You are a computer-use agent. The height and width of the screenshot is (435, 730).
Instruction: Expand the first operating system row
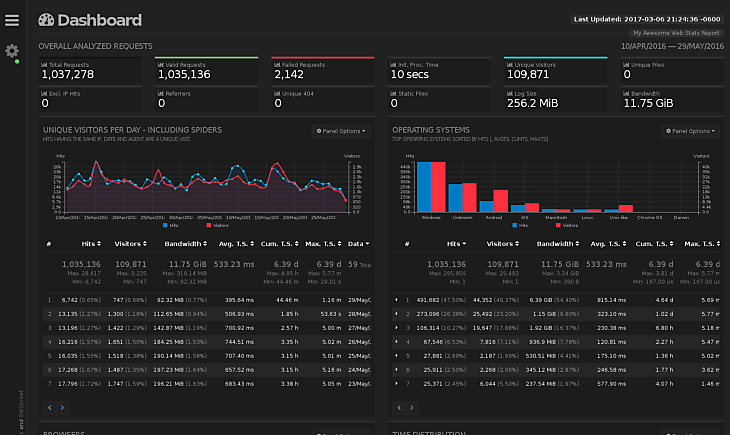pos(397,300)
